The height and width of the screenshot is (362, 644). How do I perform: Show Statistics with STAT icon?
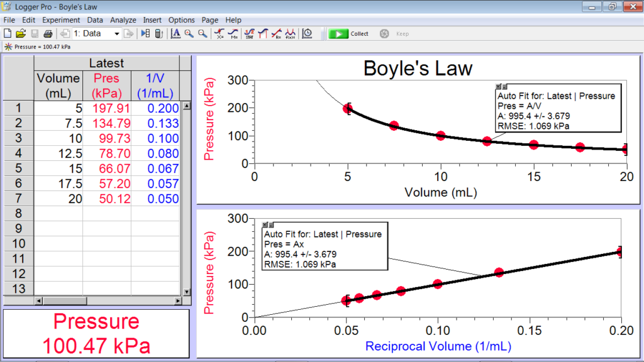tap(249, 34)
